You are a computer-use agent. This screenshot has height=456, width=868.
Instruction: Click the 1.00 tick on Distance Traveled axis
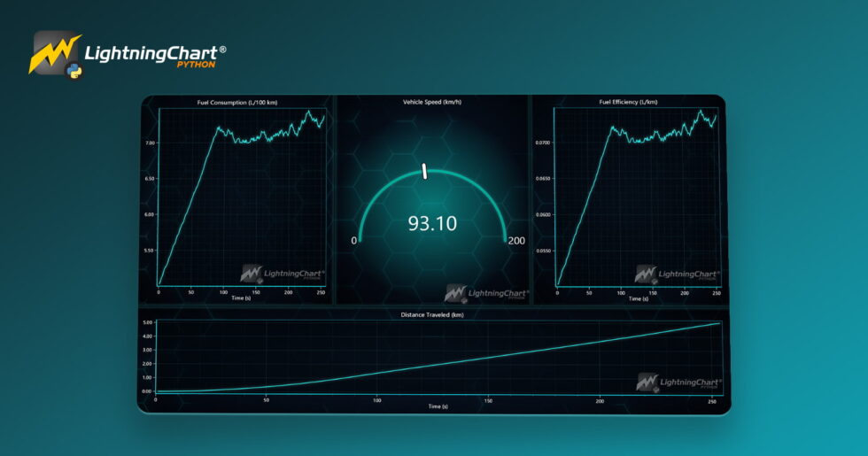point(147,377)
